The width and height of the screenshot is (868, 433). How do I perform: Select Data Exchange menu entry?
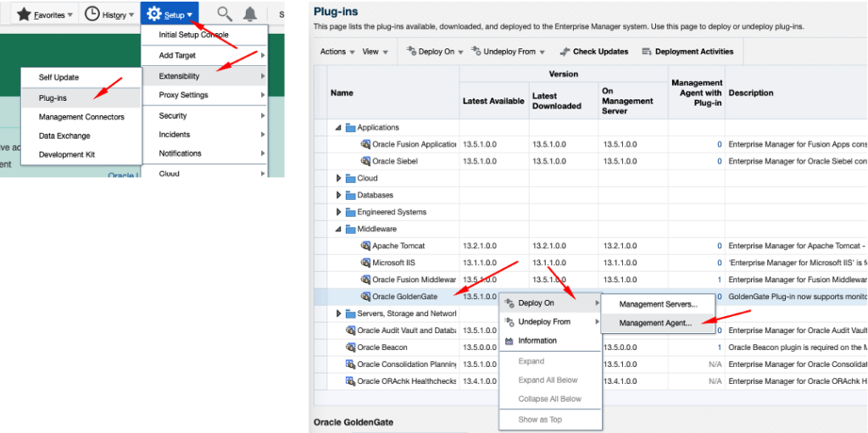coord(81,136)
